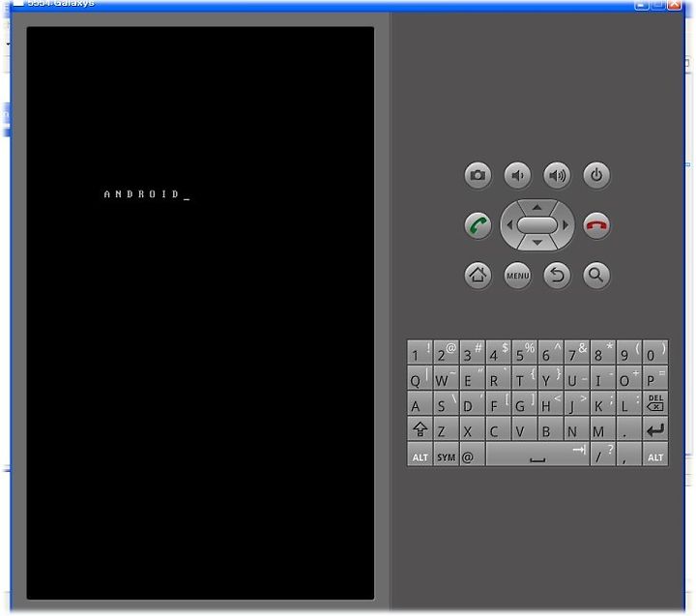
Task: Tap the M key
Action: point(603,428)
